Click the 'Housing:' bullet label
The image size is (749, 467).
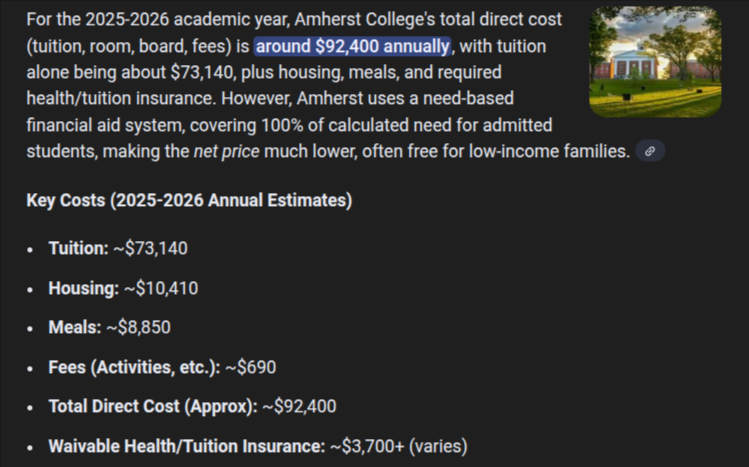[83, 288]
